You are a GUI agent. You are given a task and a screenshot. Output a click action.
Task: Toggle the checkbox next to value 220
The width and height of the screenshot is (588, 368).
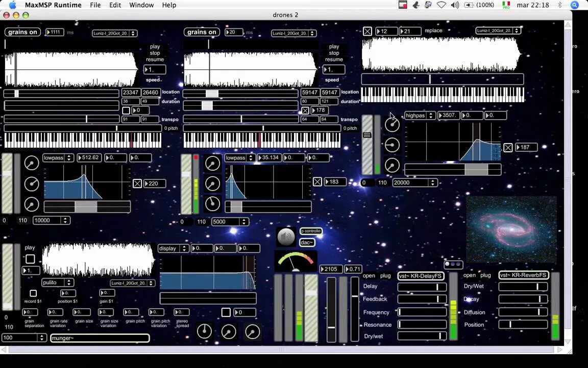137,183
